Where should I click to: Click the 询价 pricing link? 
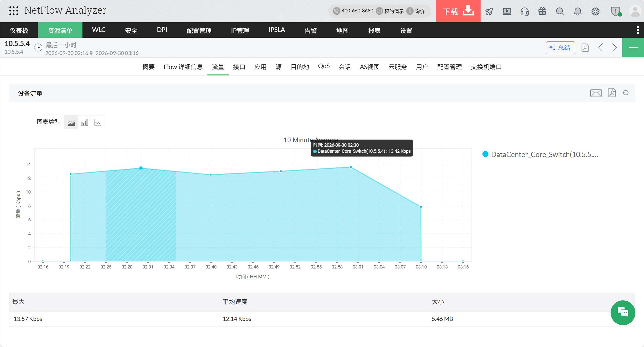pos(416,11)
